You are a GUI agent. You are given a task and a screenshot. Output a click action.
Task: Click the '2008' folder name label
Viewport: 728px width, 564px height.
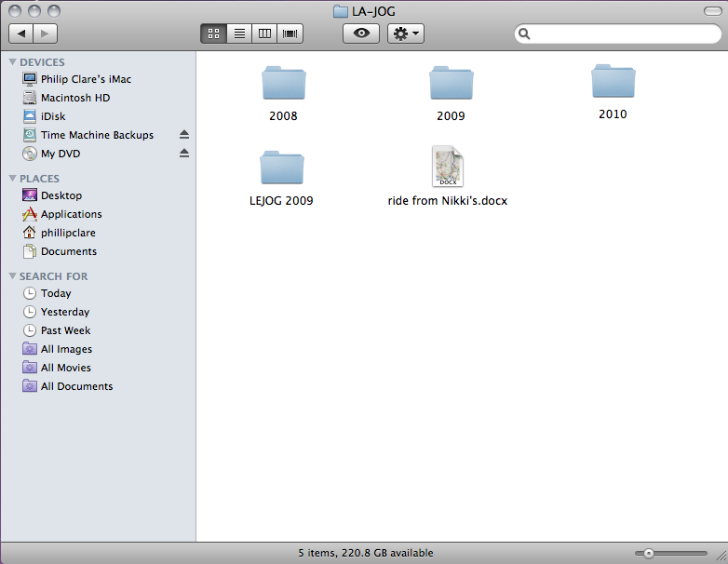coord(283,116)
